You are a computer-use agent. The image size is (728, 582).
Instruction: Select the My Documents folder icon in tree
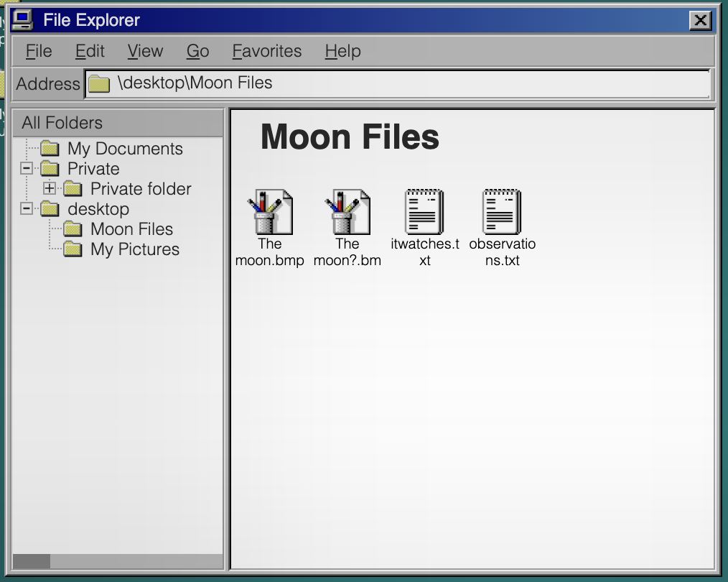tap(50, 149)
